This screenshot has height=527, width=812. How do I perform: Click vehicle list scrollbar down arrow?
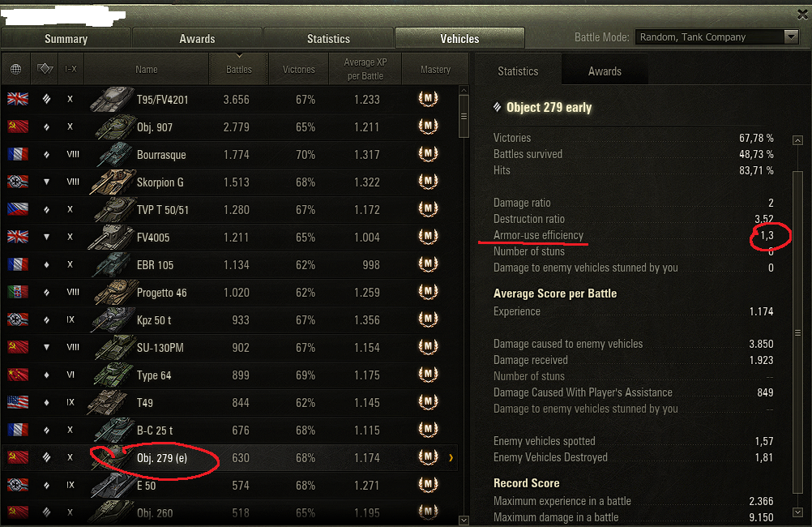click(x=464, y=521)
